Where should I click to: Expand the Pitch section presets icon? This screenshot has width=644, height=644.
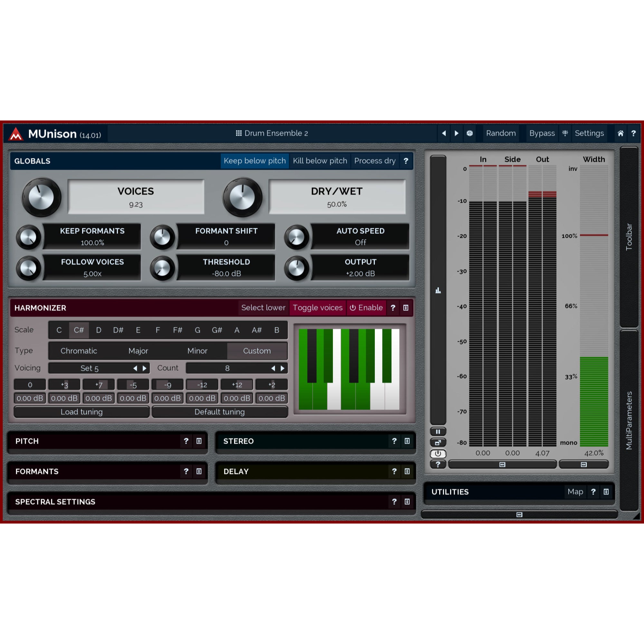[x=199, y=441]
